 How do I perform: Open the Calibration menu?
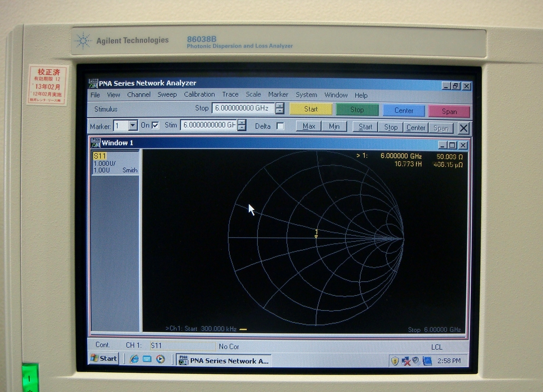pyautogui.click(x=199, y=94)
